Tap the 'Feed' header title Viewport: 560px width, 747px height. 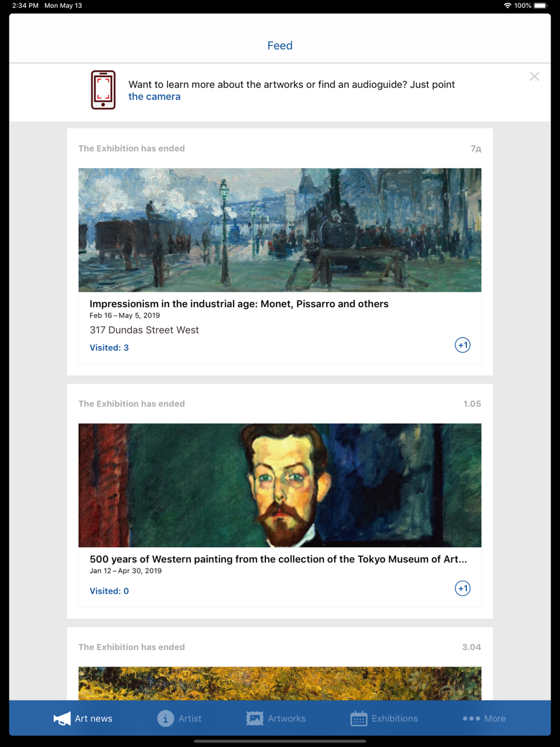[x=280, y=45]
